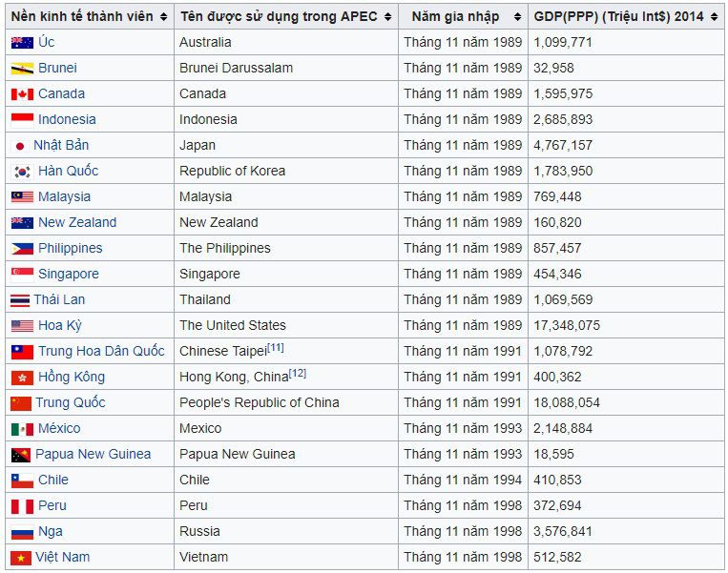
Task: Click the 'People's Republic of China' cell
Action: coord(286,402)
